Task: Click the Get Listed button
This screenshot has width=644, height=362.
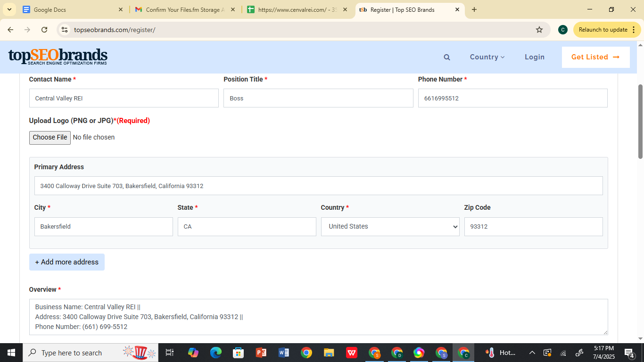Action: point(595,57)
